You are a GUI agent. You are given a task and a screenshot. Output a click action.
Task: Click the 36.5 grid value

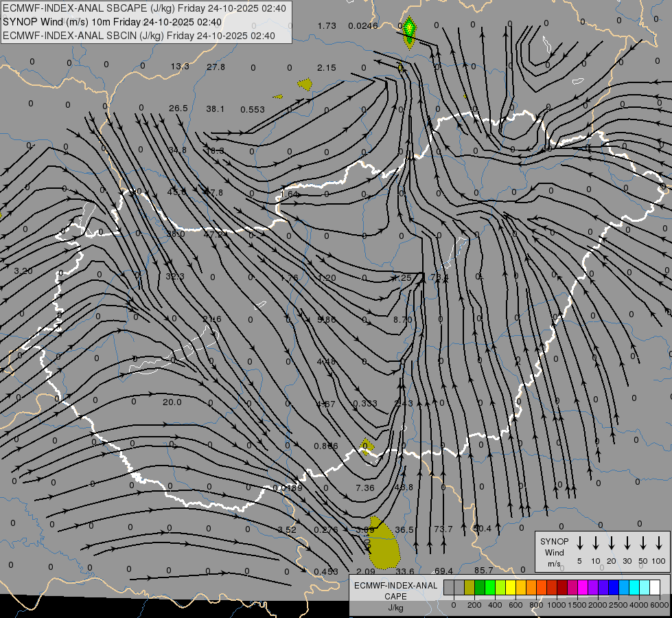point(404,529)
